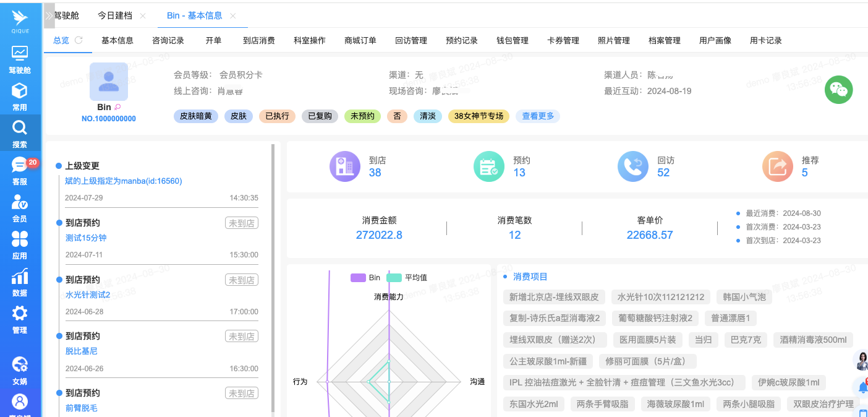This screenshot has width=868, height=417.
Task: Click the 测试15分钟 appointment link
Action: coord(87,238)
